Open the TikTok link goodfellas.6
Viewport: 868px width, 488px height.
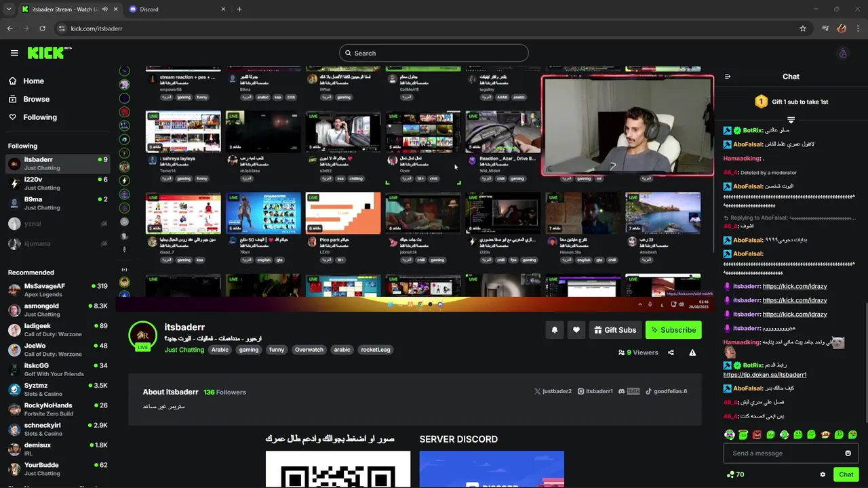[x=666, y=391]
